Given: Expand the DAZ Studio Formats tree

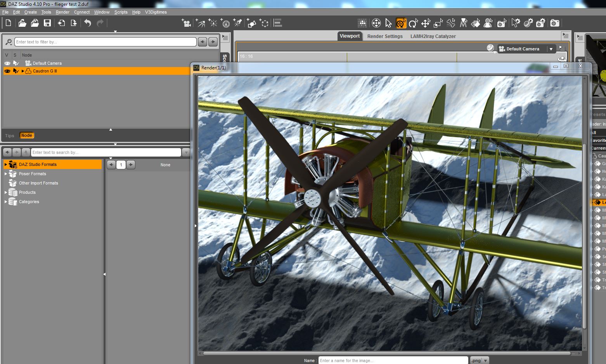Looking at the screenshot, I should 6,164.
